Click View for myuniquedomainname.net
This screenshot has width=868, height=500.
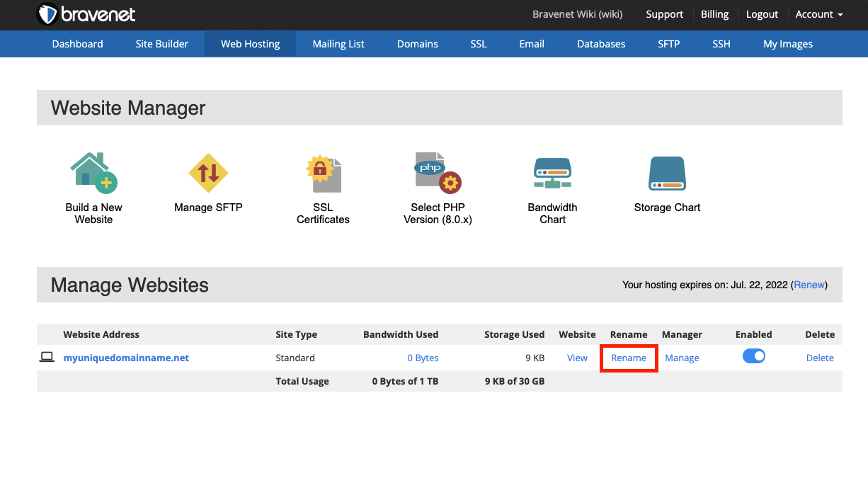pos(577,358)
